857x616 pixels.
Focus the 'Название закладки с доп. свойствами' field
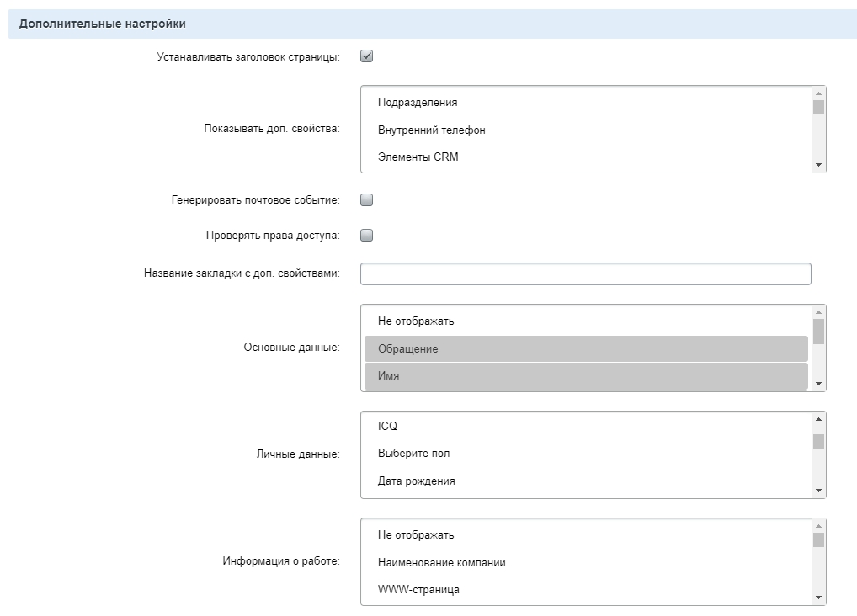585,273
